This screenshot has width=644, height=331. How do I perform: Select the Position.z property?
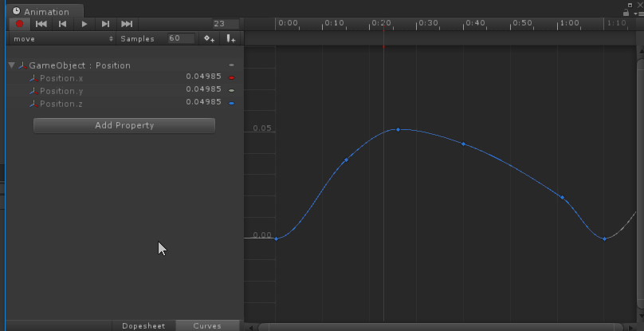tap(61, 104)
